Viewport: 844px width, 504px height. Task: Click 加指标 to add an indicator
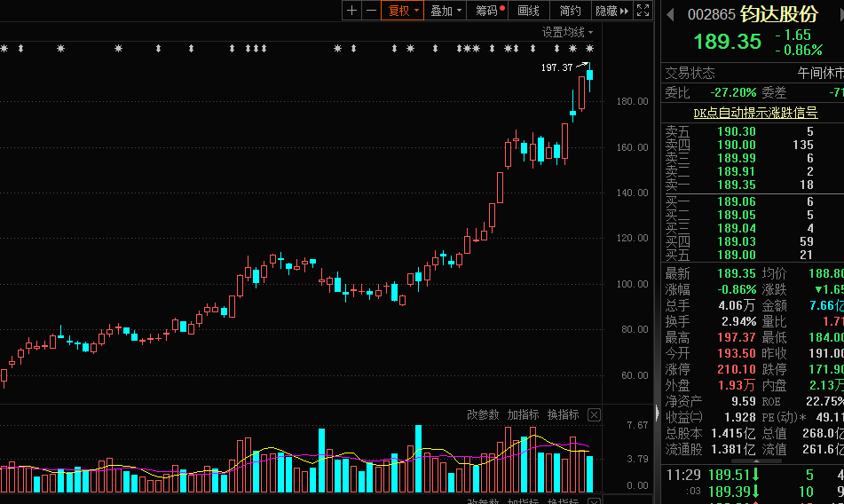524,415
